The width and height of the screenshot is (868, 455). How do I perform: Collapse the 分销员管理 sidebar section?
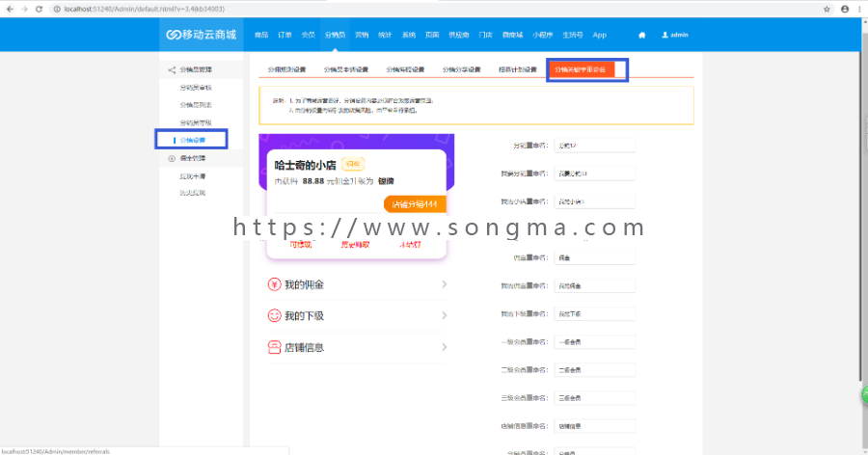pos(196,69)
